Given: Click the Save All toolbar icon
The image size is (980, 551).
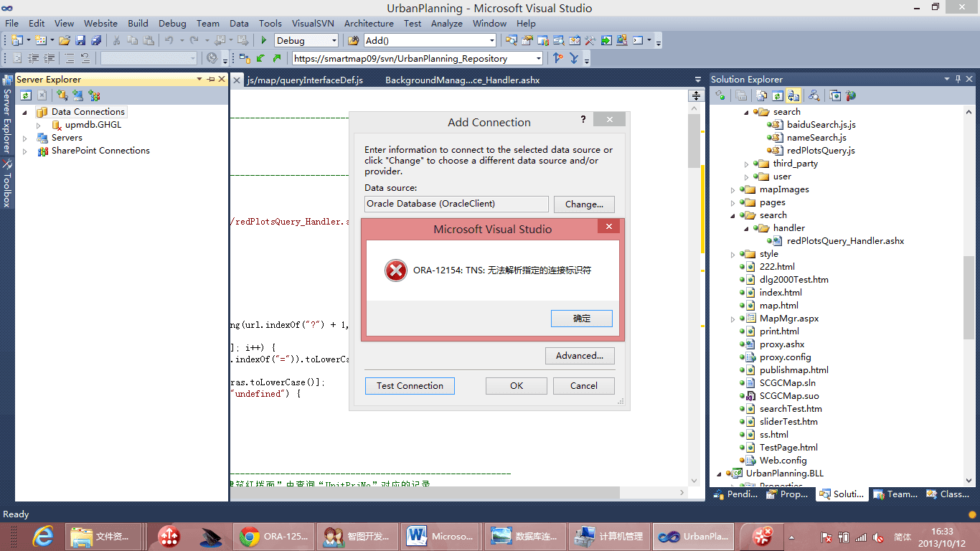Looking at the screenshot, I should 96,40.
